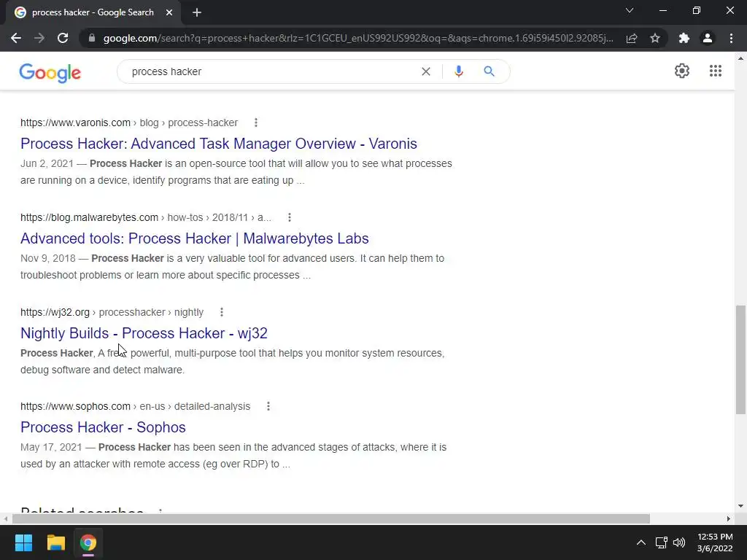
Task: Open Google quick settings gear
Action: [682, 71]
